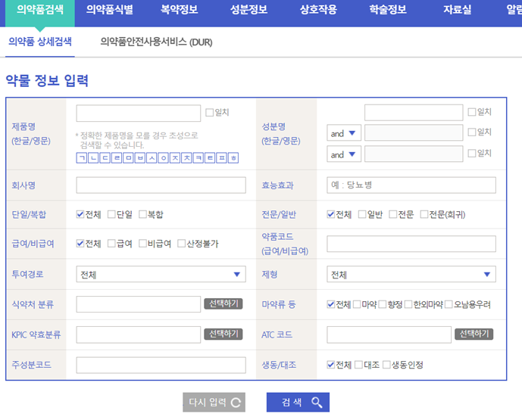Click the 검색 search button
Viewport: 522px width, 420px height.
click(x=298, y=403)
